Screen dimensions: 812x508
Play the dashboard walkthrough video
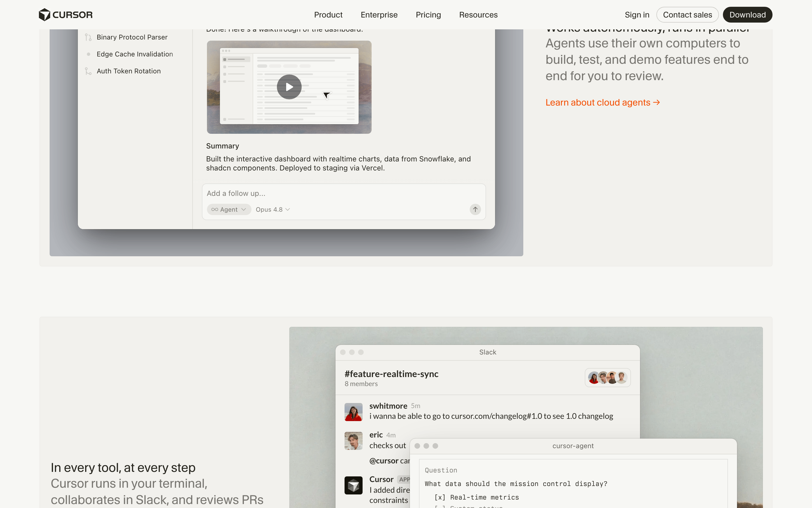[289, 87]
